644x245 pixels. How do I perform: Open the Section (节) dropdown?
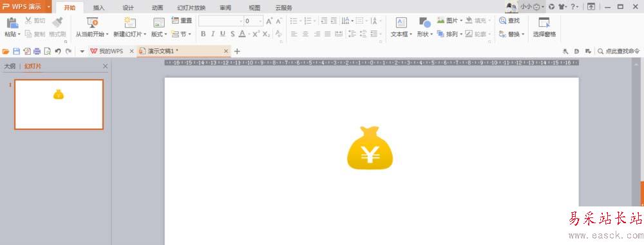tap(182, 34)
